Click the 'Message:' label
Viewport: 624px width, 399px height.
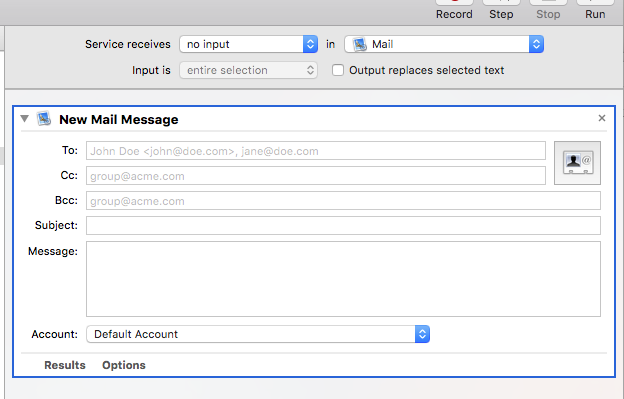(x=53, y=251)
